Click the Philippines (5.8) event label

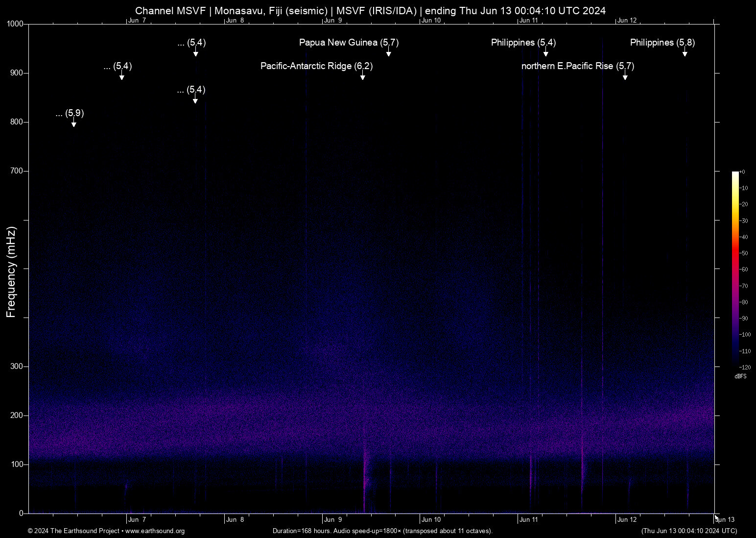[662, 43]
